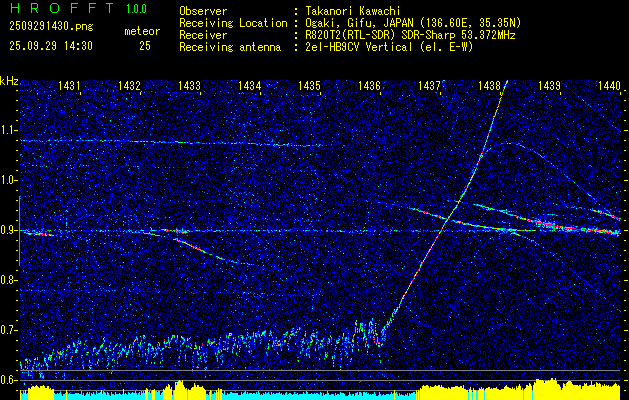Click the 1438 time axis marker
Image resolution: width=629 pixels, height=400 pixels.
pyautogui.click(x=489, y=85)
